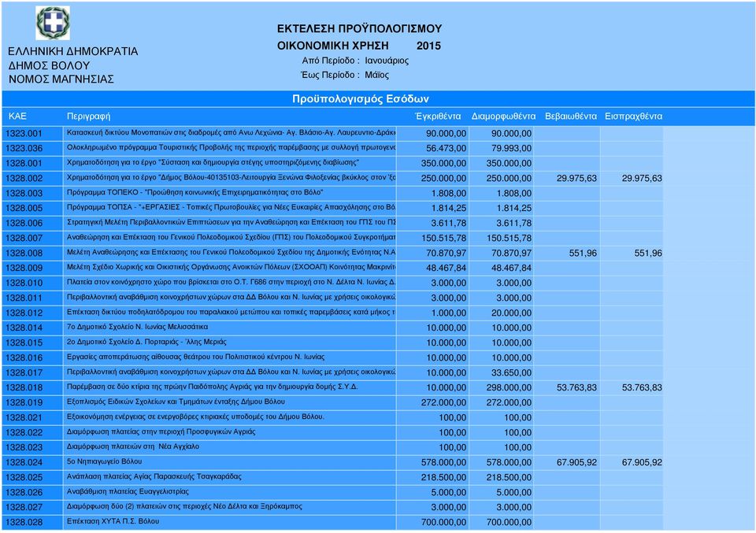Screen dimensions: 756x533
Task: Click the ΕΚΤΕΛΕΣΗ ΠΡΟΫΠΟΛΟΓΙΣΜΟΥ heading
Action: [x=359, y=29]
